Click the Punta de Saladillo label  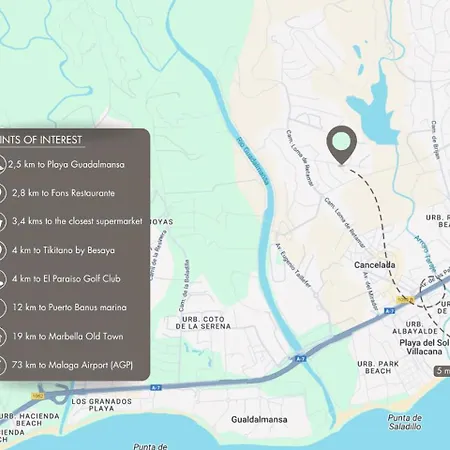[405, 422]
